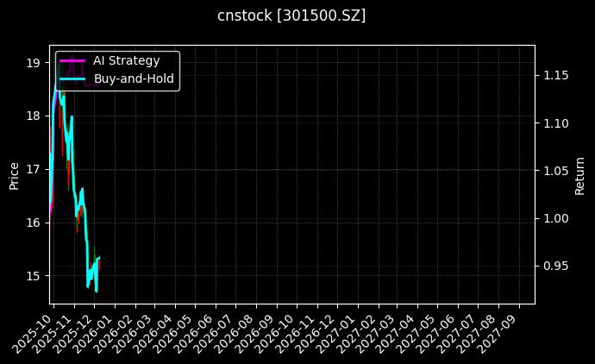
Task: Click the 1.15 tick on Return axis
Action: [555, 76]
